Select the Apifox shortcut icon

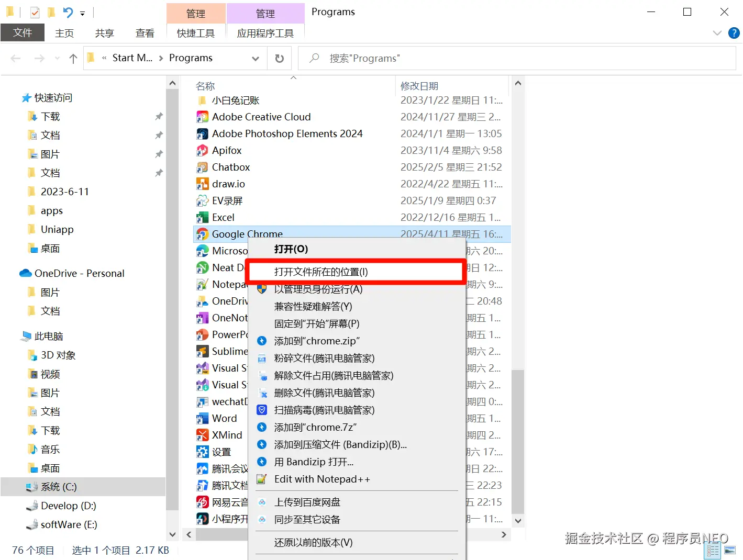[x=202, y=150]
